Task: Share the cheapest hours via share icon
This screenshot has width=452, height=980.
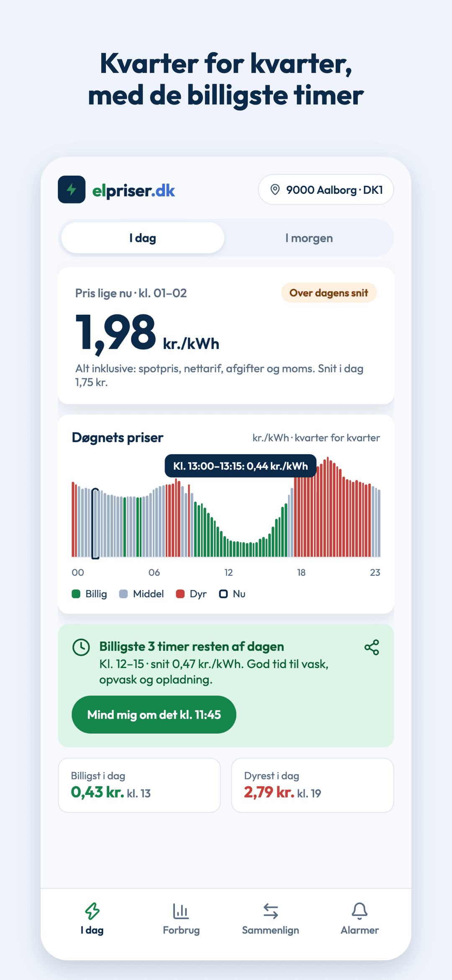Action: [x=372, y=647]
